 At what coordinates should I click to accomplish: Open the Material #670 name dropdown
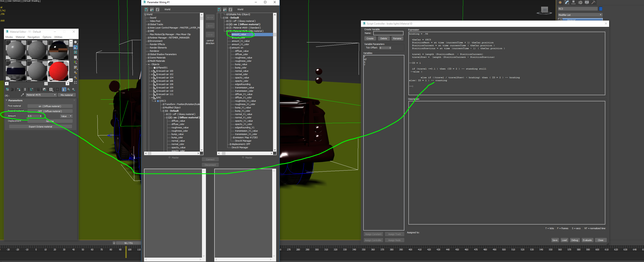coord(55,95)
